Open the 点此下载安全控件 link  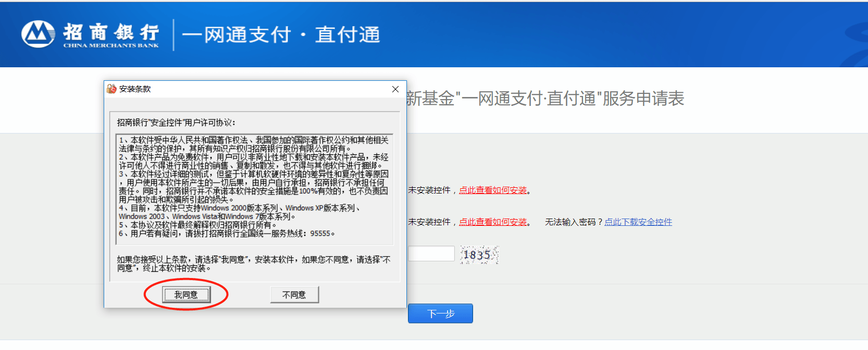tap(638, 222)
